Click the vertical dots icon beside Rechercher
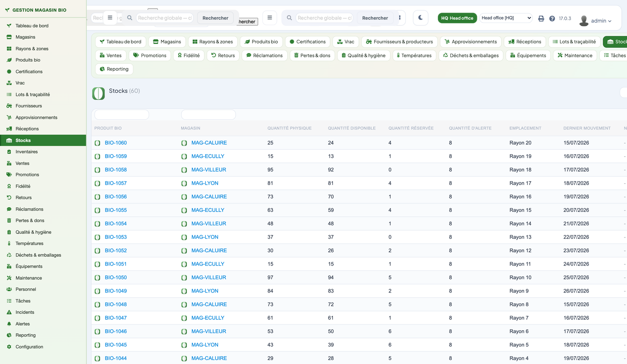 pyautogui.click(x=400, y=18)
